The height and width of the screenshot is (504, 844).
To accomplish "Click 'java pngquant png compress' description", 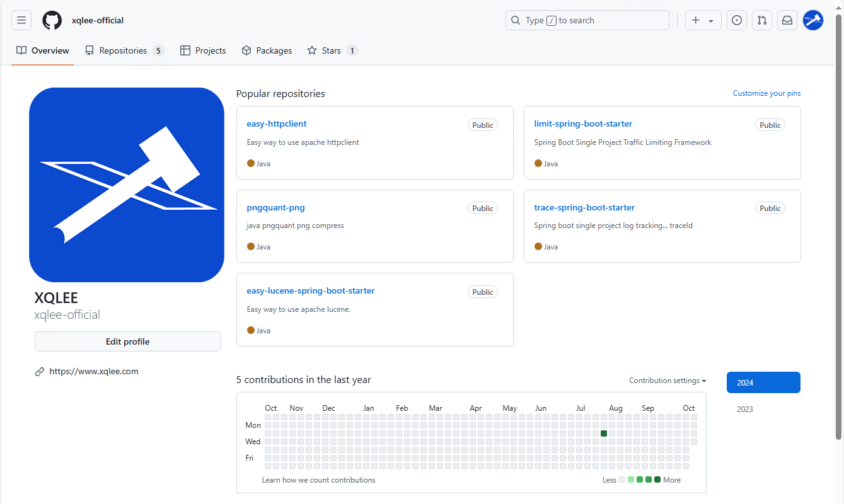I will click(x=296, y=226).
